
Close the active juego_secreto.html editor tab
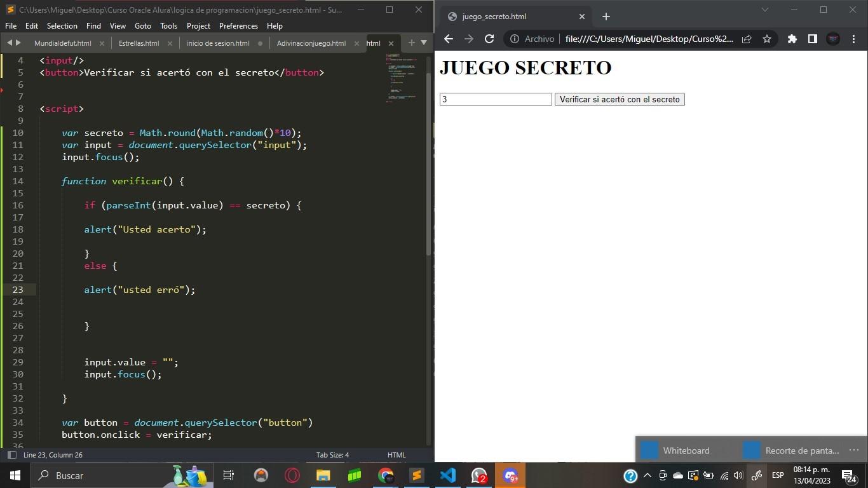click(391, 43)
